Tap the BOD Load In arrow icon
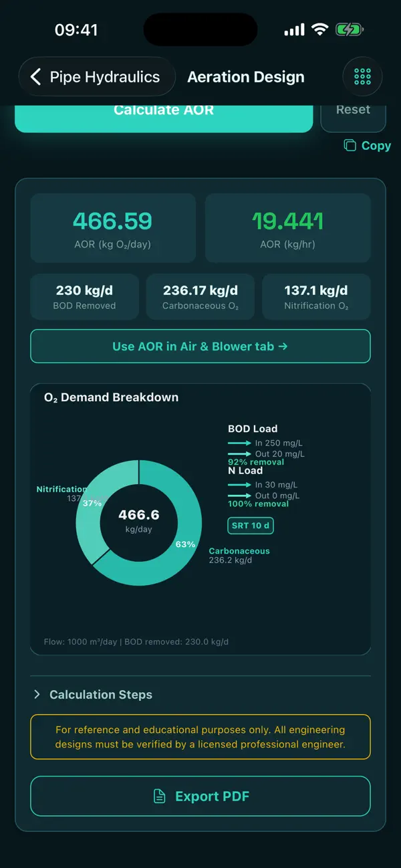This screenshot has height=868, width=401. click(239, 443)
